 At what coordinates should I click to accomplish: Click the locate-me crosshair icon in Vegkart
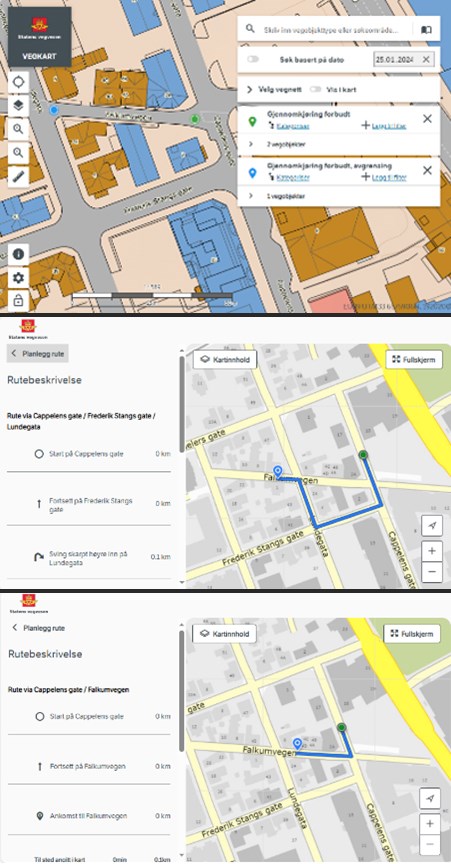18,82
